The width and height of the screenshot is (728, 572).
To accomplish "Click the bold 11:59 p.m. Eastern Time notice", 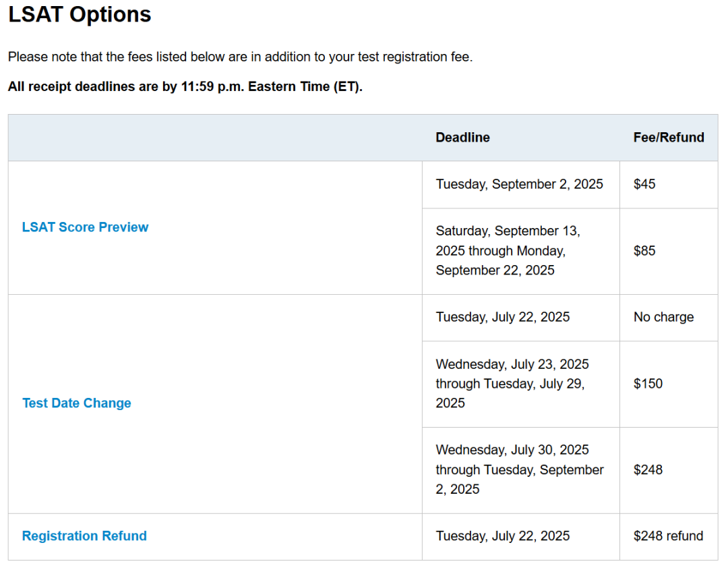I will [185, 87].
